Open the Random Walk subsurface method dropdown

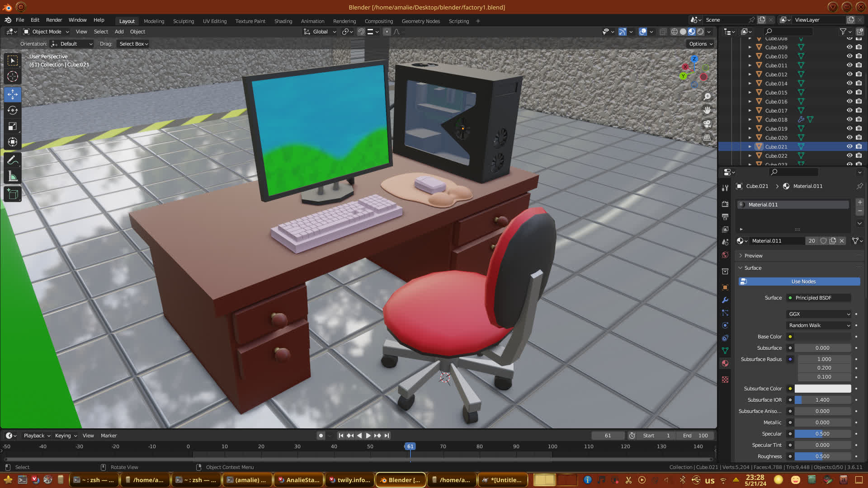click(819, 325)
